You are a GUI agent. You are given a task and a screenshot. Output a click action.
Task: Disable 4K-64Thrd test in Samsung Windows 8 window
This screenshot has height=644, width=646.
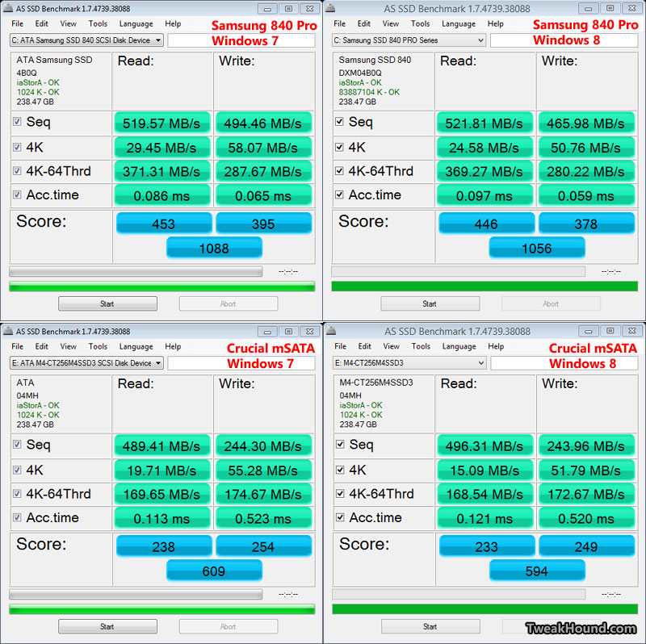click(339, 171)
